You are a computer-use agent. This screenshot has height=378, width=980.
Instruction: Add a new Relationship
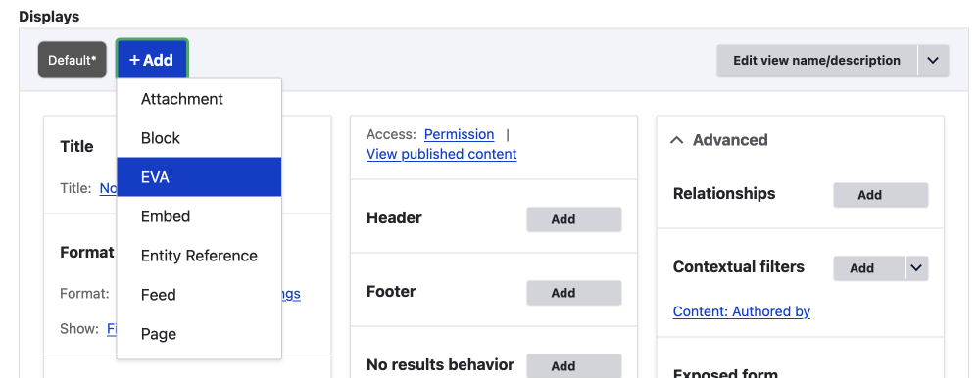tap(881, 195)
